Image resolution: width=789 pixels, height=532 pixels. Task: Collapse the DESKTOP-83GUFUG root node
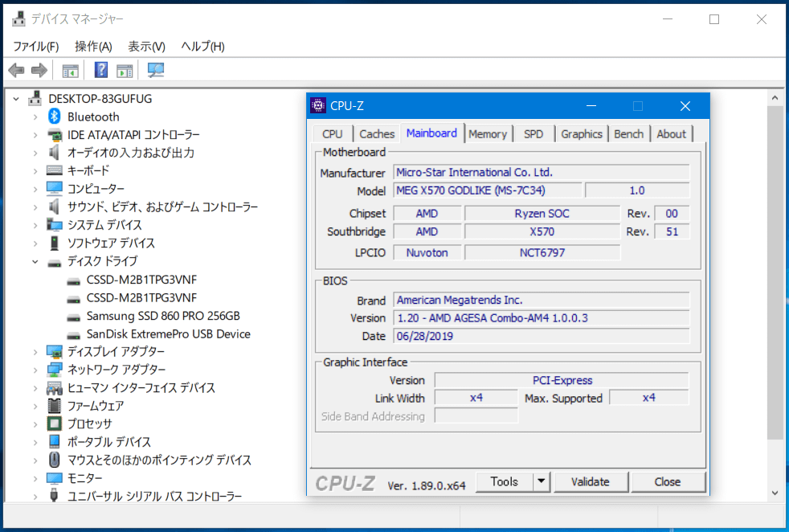[17, 99]
